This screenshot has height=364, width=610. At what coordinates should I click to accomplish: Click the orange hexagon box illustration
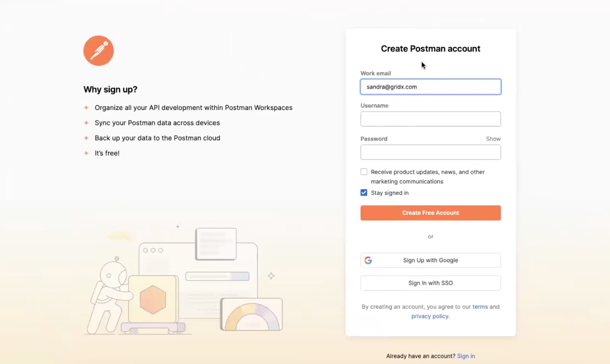point(153,299)
